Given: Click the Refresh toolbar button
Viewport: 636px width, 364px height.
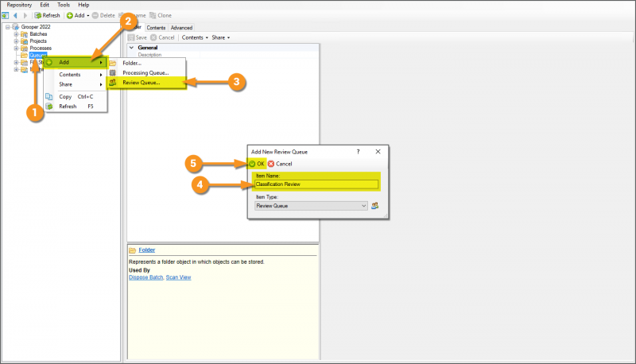Looking at the screenshot, I should [x=47, y=15].
